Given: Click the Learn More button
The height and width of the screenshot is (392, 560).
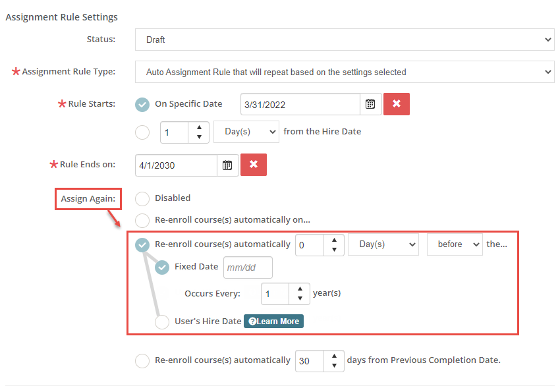Looking at the screenshot, I should point(273,321).
